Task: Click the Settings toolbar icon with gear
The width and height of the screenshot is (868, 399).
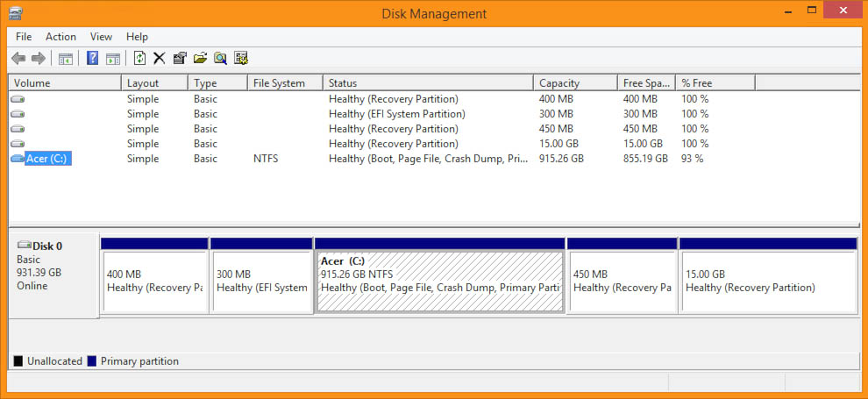Action: pyautogui.click(x=241, y=58)
